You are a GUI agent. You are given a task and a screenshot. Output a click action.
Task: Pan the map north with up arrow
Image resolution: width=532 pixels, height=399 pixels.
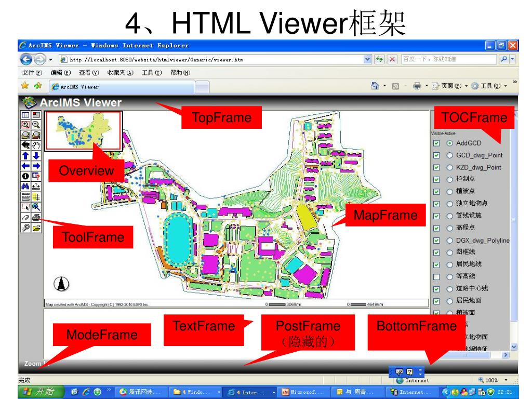[x=25, y=155]
